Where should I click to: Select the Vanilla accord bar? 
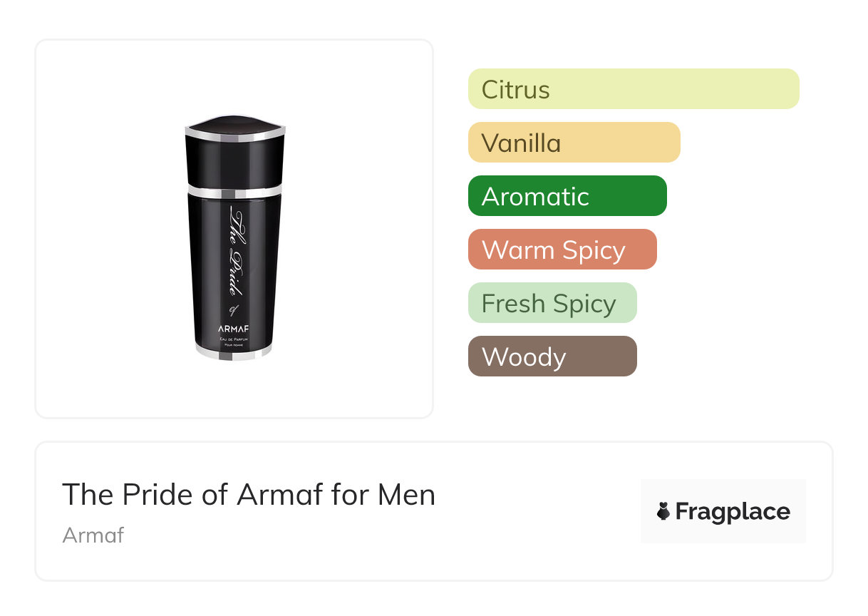(574, 143)
